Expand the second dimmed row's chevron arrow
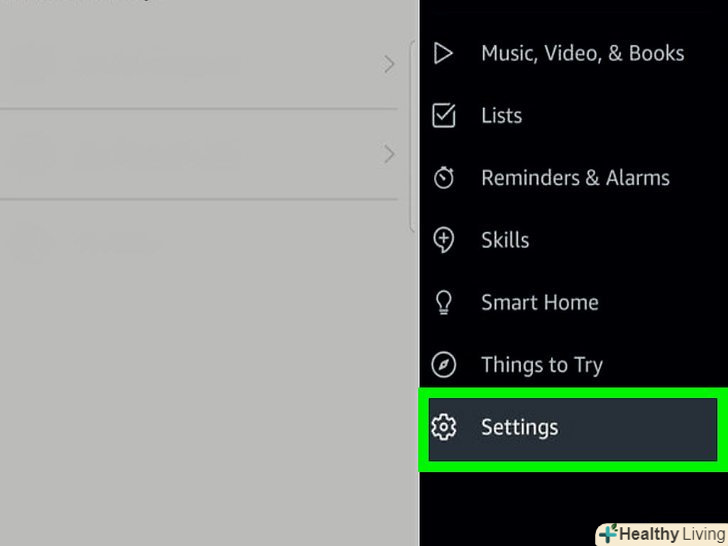Viewport: 728px width, 546px height. coord(389,154)
